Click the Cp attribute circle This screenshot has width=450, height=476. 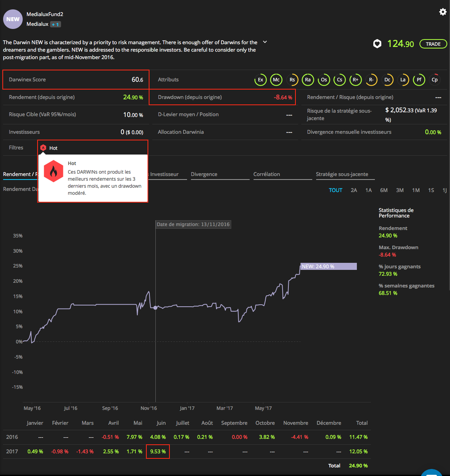coord(435,80)
